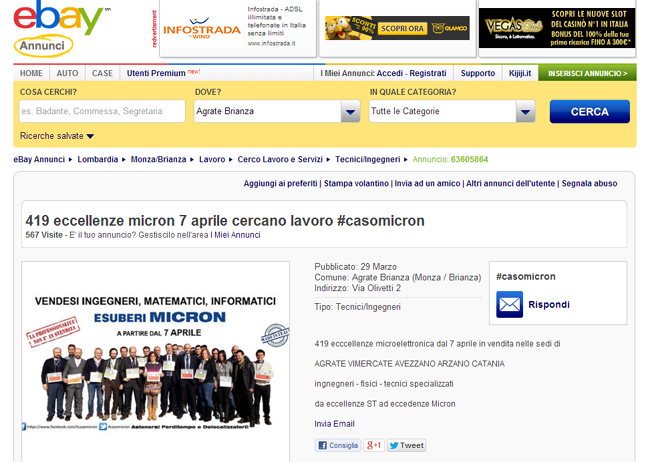Click Pubblicato: 29 Marzo text

355,267
